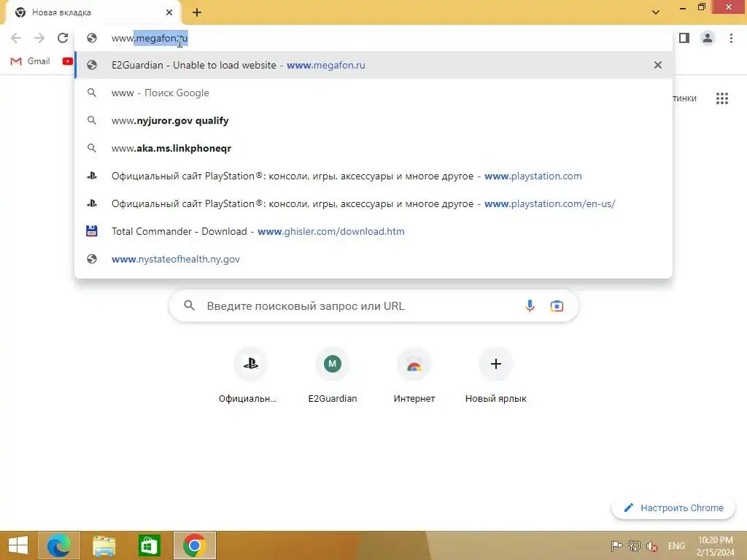Screen dimensions: 747x560
Task: Open the Gmail bookmark
Action: 31,61
